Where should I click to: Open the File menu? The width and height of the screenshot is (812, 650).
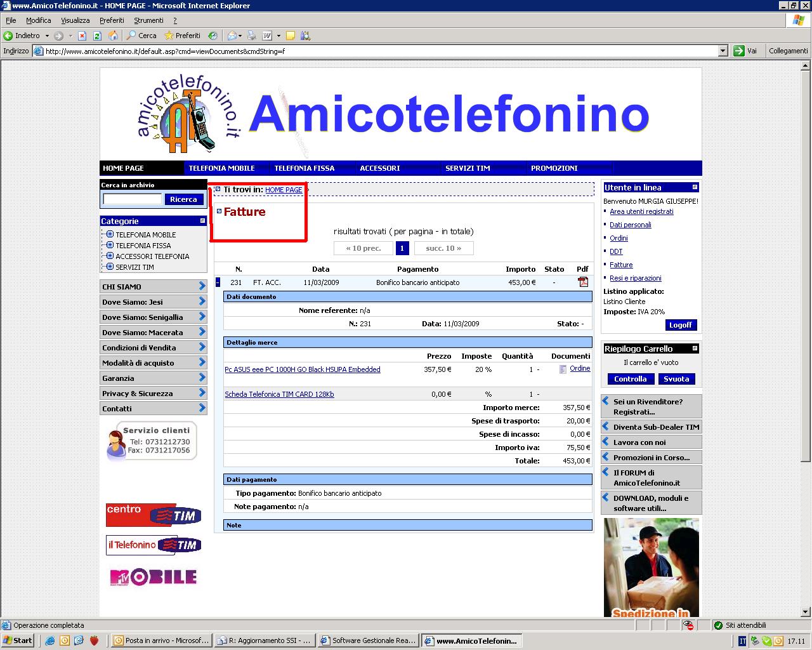pyautogui.click(x=11, y=20)
